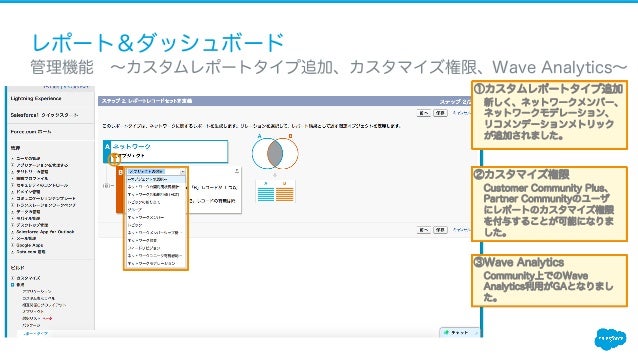638x360 pixels.
Task: Click the orange B record-list icon
Action: [284, 194]
